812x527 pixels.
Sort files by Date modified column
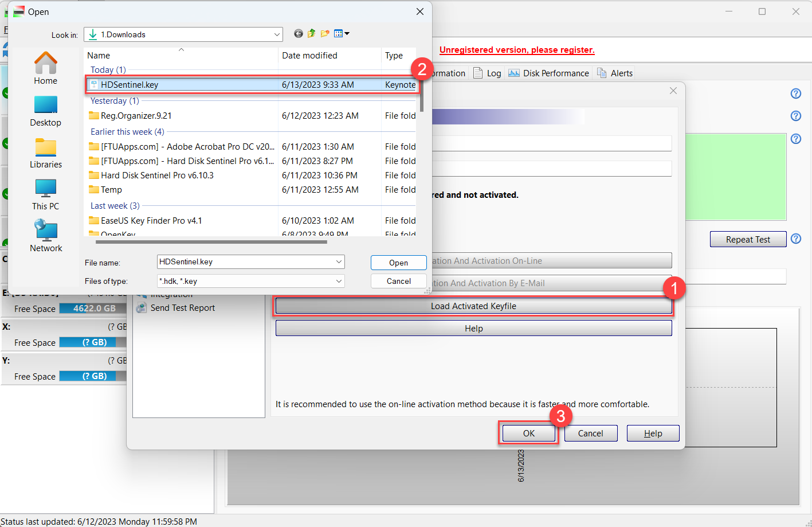pos(329,56)
